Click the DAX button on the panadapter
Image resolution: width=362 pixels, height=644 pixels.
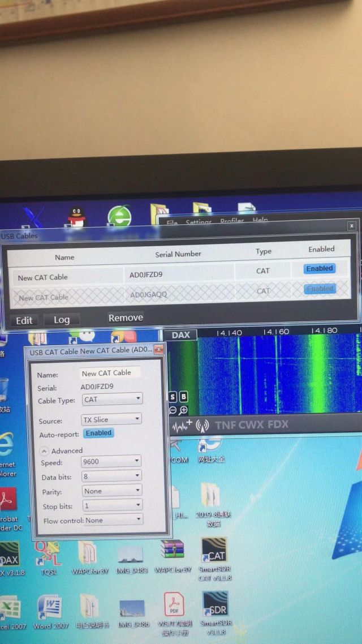pyautogui.click(x=180, y=334)
